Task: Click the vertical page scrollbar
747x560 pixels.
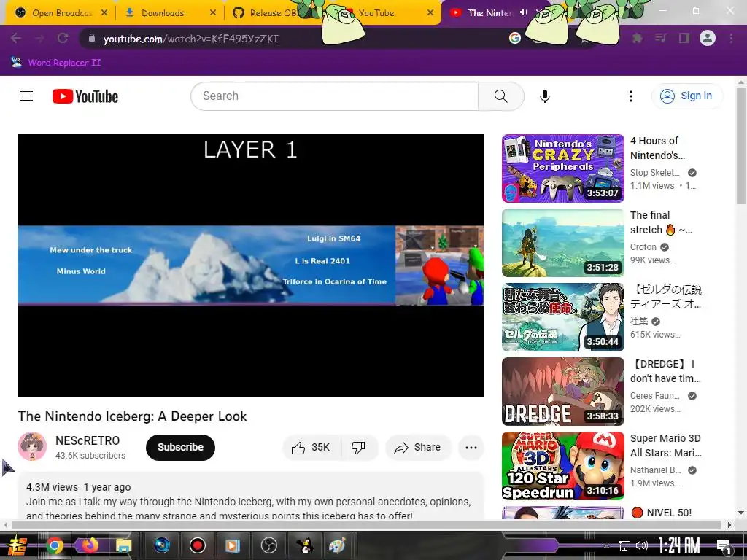Action: (741, 147)
